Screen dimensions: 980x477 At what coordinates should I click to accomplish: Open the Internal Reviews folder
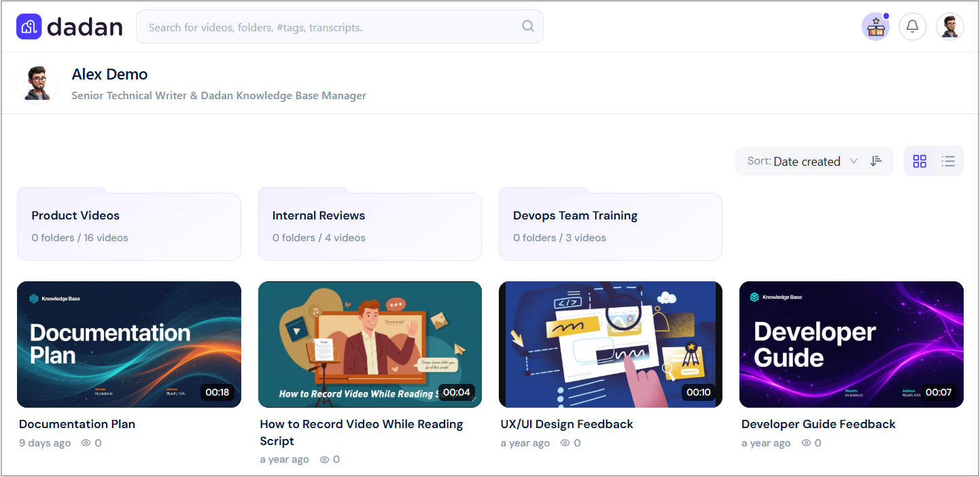pyautogui.click(x=370, y=224)
